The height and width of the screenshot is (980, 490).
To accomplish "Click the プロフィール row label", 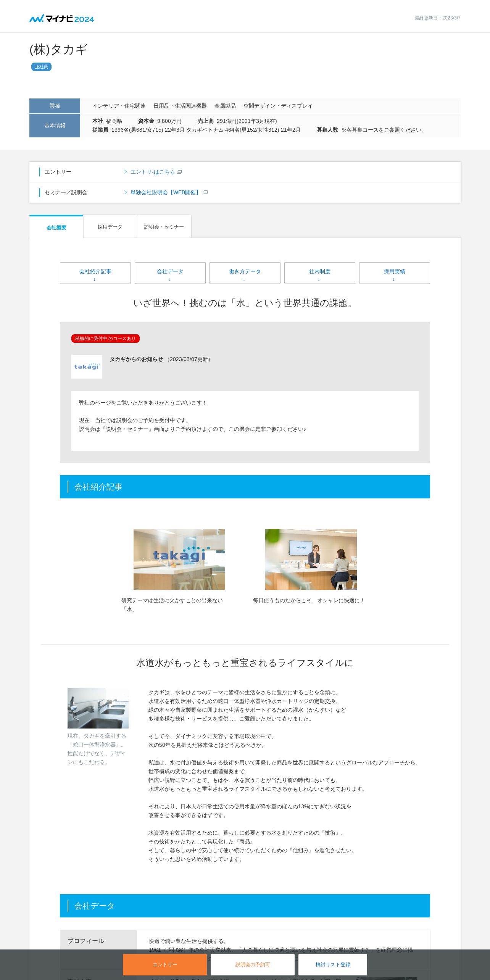I will coord(86,941).
